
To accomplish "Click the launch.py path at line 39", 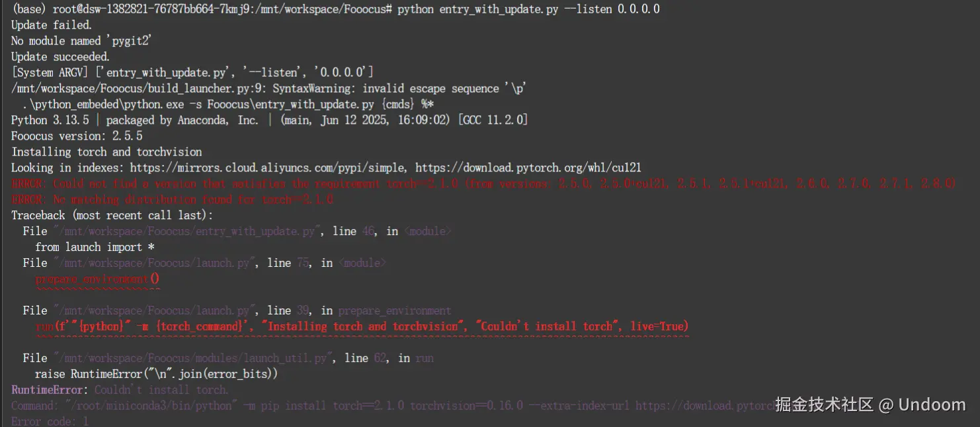I will pyautogui.click(x=153, y=310).
